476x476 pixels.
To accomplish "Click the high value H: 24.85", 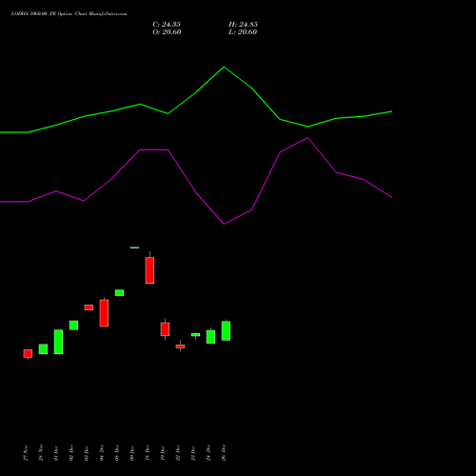I will coord(243,25).
